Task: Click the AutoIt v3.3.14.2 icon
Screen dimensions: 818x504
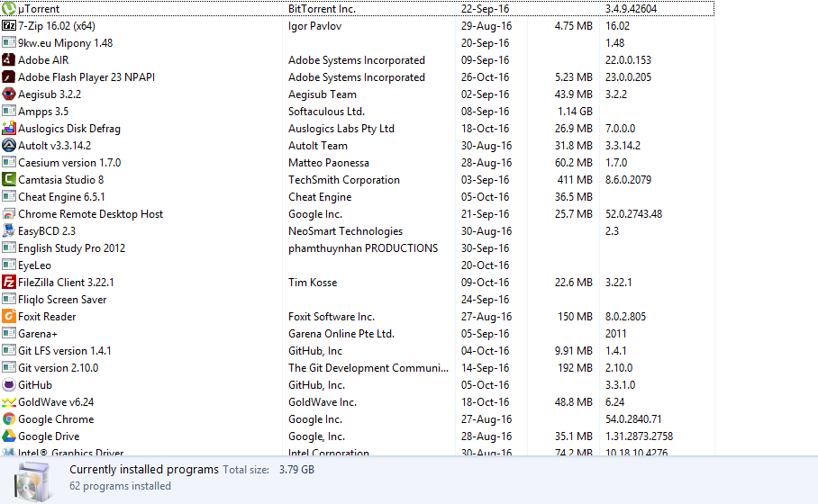Action: pos(9,146)
